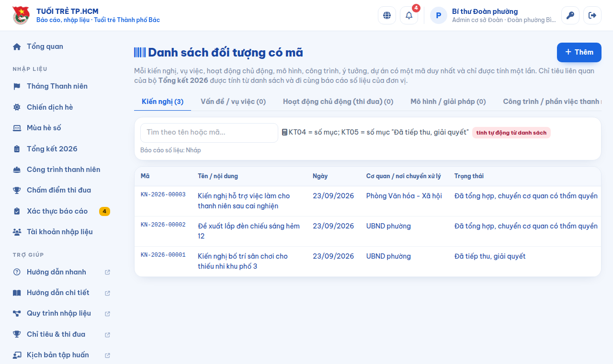The width and height of the screenshot is (613, 364).
Task: Click the Đã tiếp thu, giải quyết status cell
Action: point(490,256)
